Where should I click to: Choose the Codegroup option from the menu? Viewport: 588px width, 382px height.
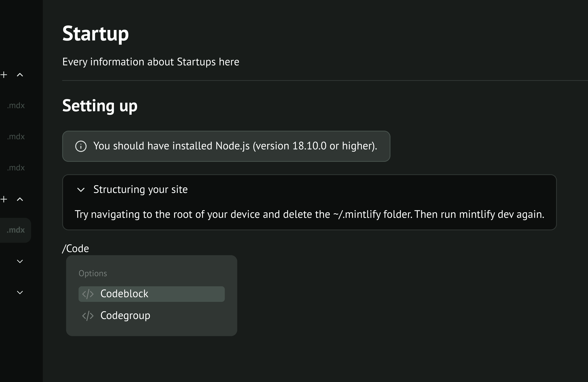pyautogui.click(x=125, y=315)
